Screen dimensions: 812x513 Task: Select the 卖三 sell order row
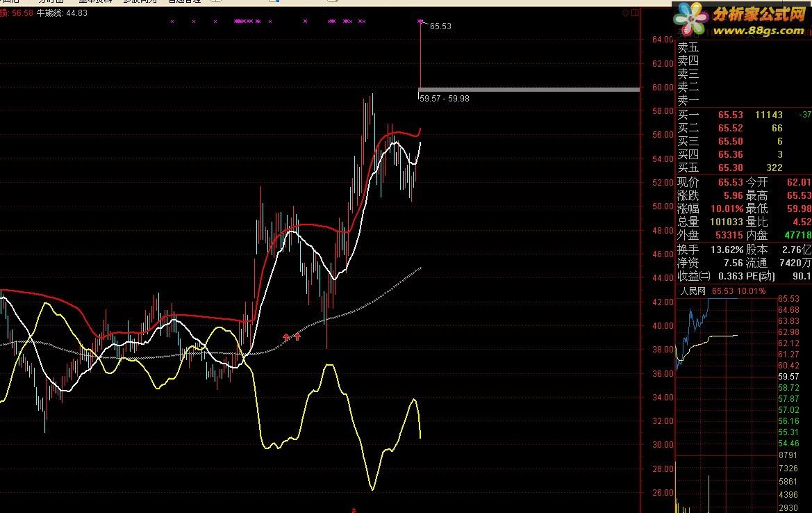(x=744, y=74)
